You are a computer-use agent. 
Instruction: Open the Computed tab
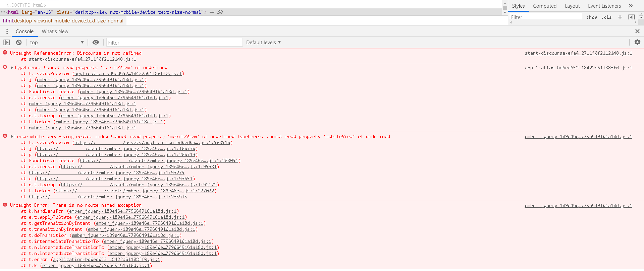[545, 6]
